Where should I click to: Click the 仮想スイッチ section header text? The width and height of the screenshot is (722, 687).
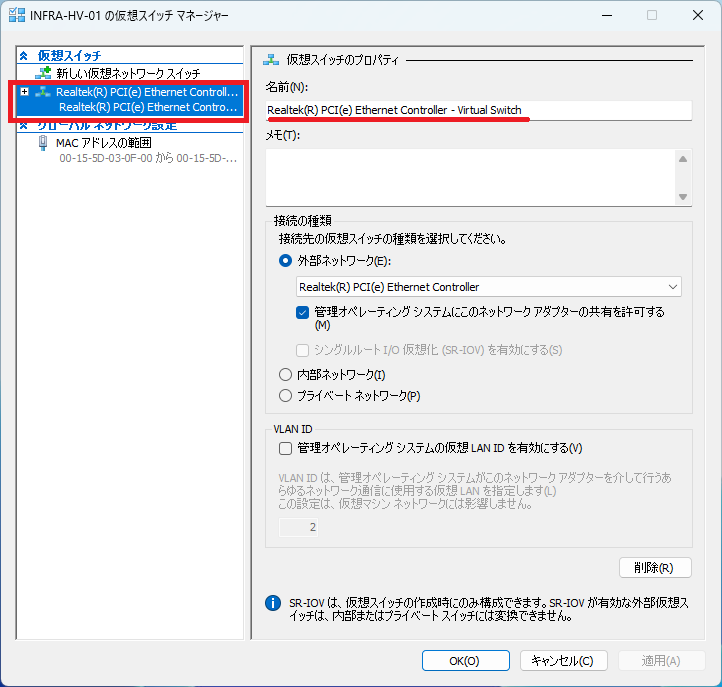pyautogui.click(x=69, y=56)
